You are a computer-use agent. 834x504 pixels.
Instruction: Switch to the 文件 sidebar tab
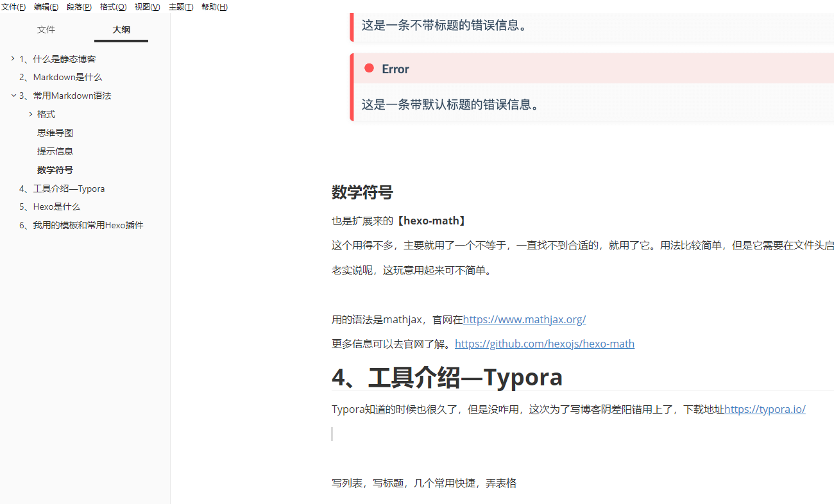coord(46,29)
